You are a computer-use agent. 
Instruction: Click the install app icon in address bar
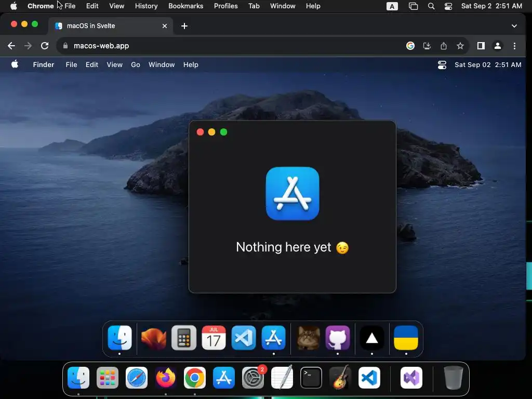(427, 46)
